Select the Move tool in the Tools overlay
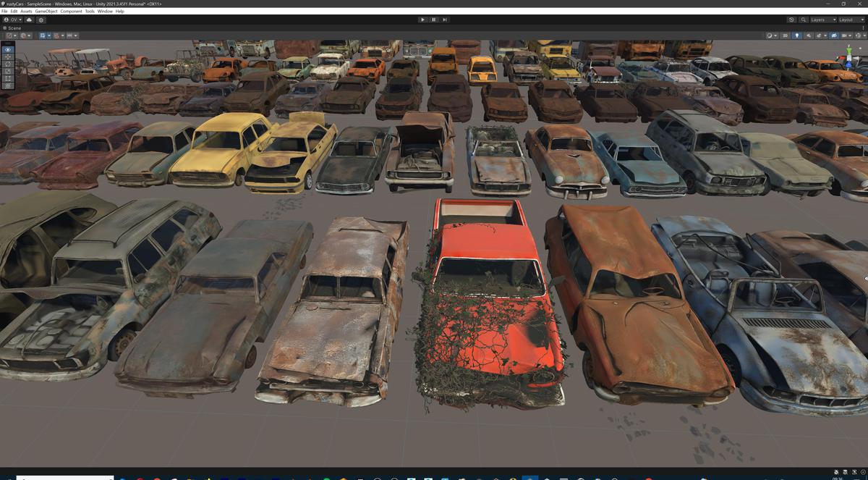This screenshot has height=480, width=868. (x=8, y=56)
